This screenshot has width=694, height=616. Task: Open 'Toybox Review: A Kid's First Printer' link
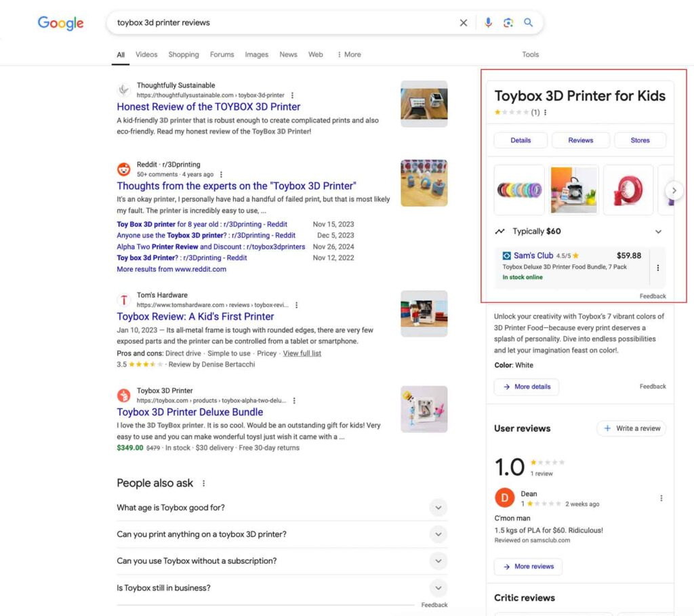click(x=195, y=316)
